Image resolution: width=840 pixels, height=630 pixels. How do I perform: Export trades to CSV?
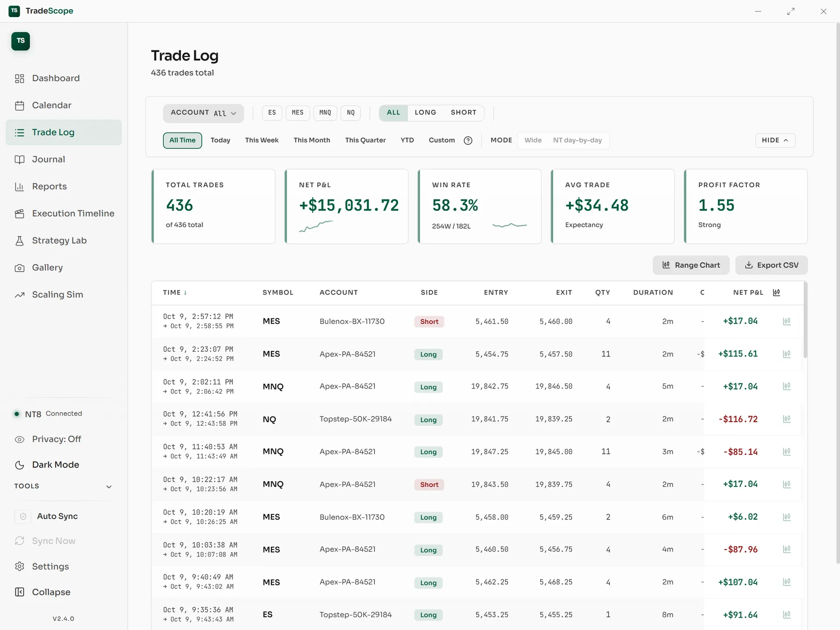click(771, 266)
